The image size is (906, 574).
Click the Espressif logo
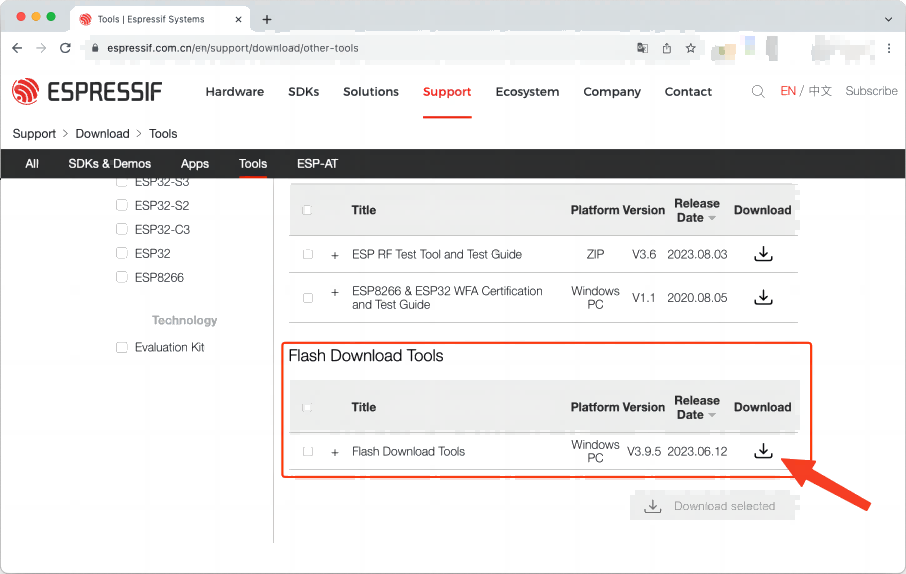pyautogui.click(x=87, y=91)
